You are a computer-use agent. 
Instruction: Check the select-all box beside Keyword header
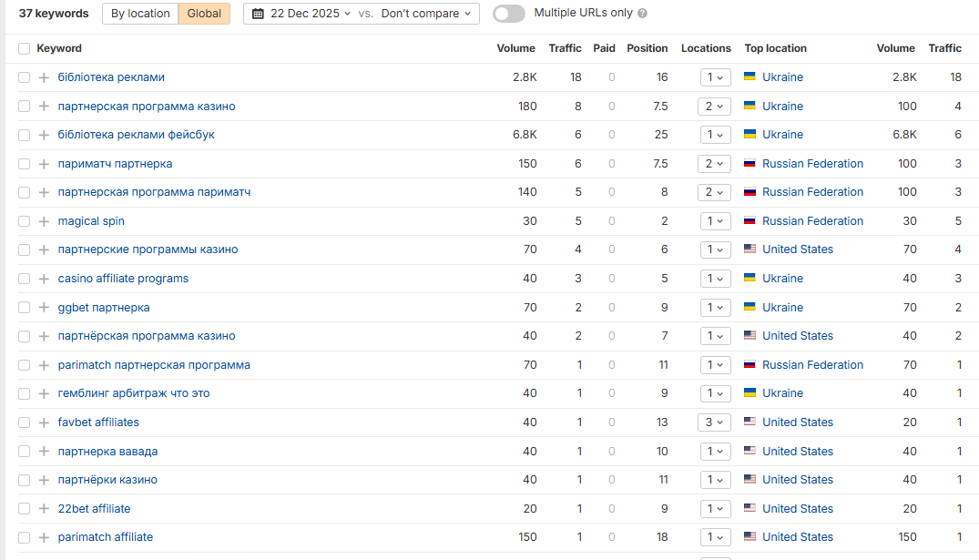click(25, 48)
